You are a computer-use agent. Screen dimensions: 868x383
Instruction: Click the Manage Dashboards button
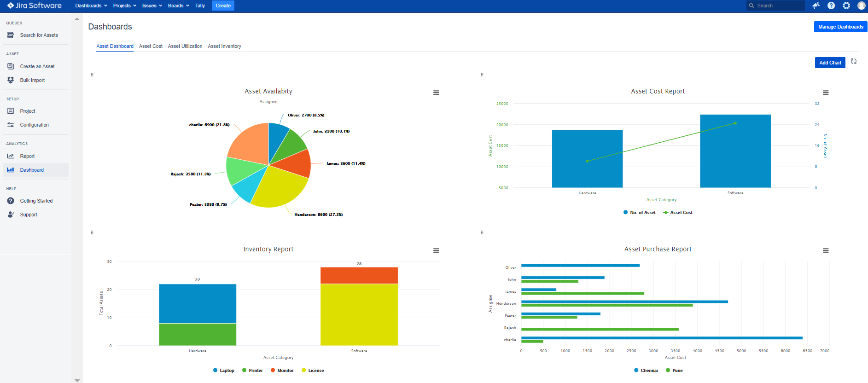pos(840,27)
